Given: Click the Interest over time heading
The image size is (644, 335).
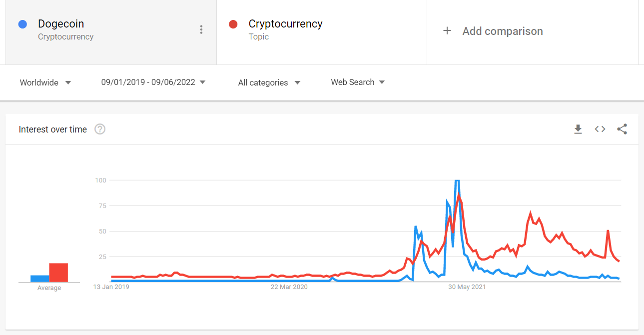Looking at the screenshot, I should click(53, 129).
